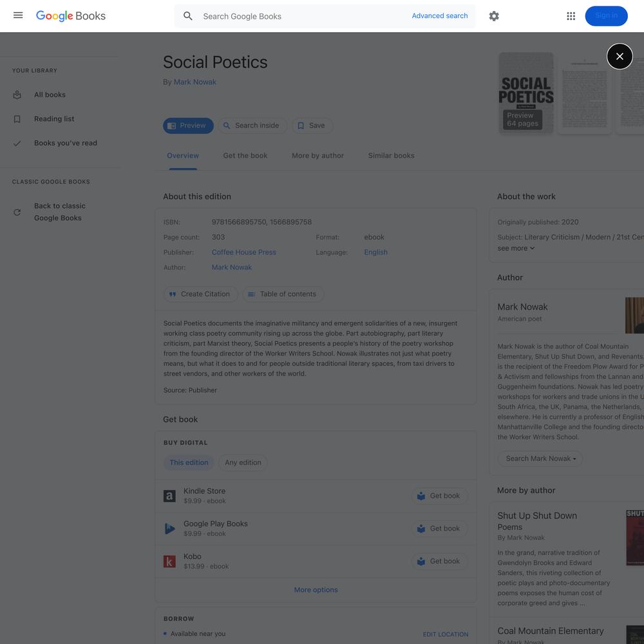Switch to the Overview tab

[x=183, y=156]
